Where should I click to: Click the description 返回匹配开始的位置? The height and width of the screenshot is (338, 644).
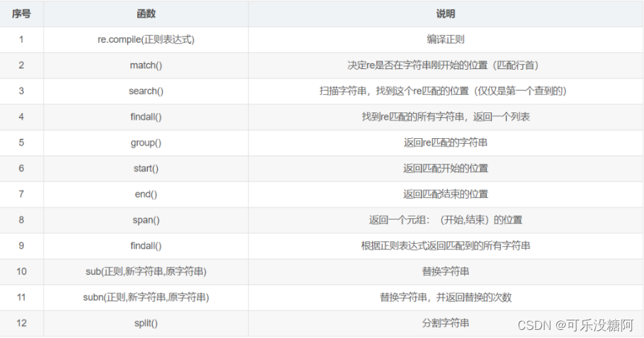pyautogui.click(x=445, y=168)
